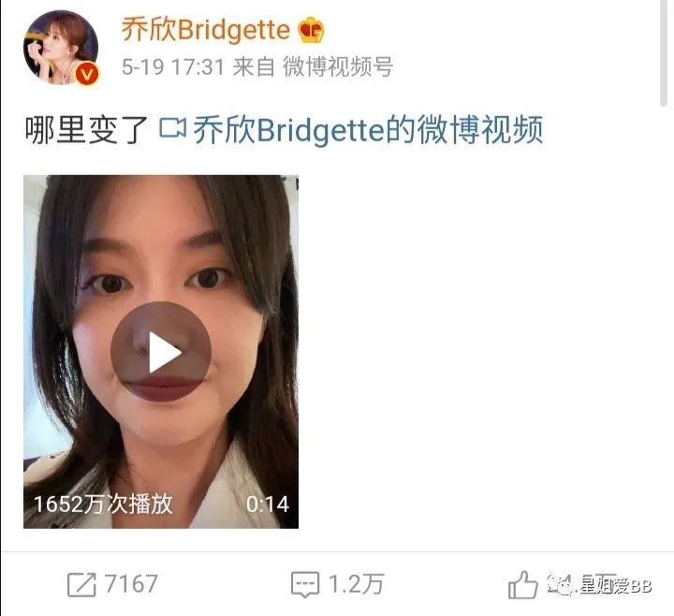674x616 pixels.
Task: Click the 5-19 17:31 timestamp
Action: [173, 67]
